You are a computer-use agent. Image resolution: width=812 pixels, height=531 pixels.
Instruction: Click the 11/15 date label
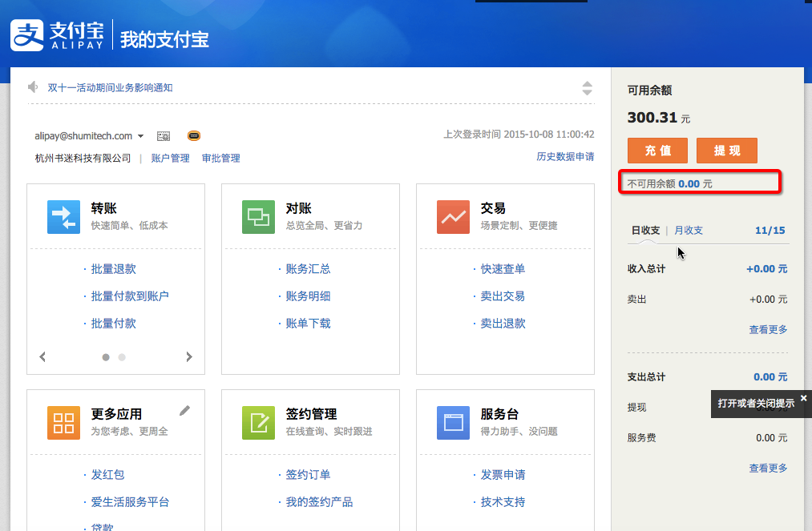770,231
